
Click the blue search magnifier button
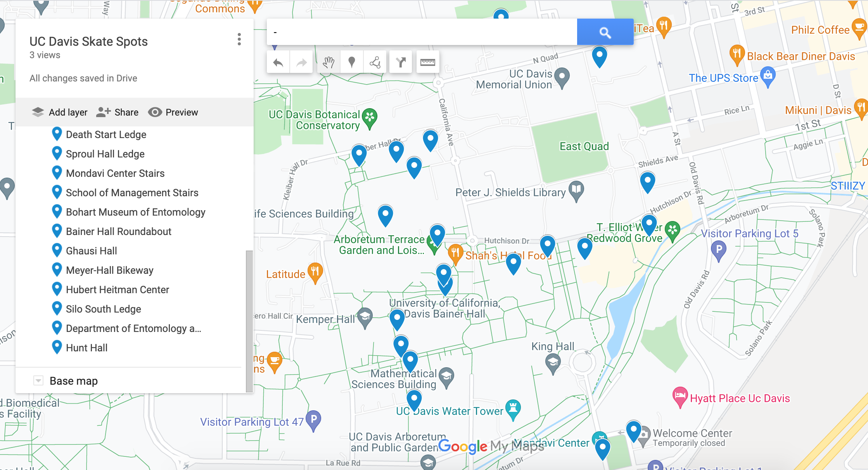[x=605, y=32]
